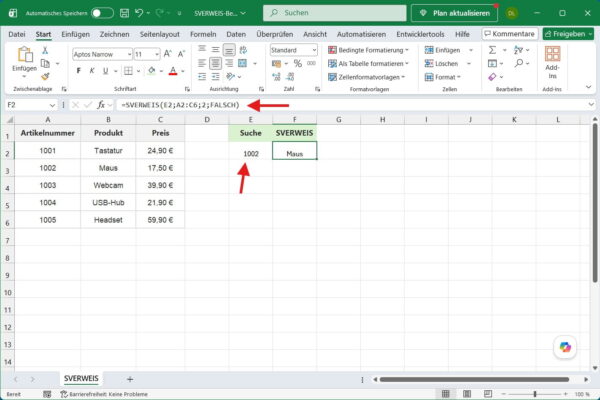This screenshot has height=400, width=600.
Task: Select the format painter brush
Action: click(45, 77)
